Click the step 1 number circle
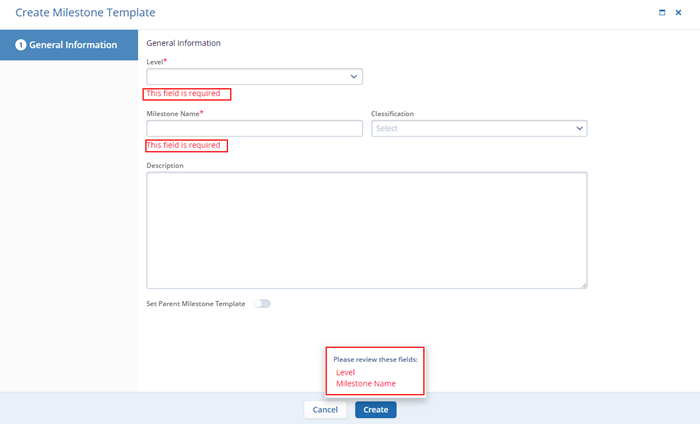Screen dimensions: 700x424 (x=20, y=45)
